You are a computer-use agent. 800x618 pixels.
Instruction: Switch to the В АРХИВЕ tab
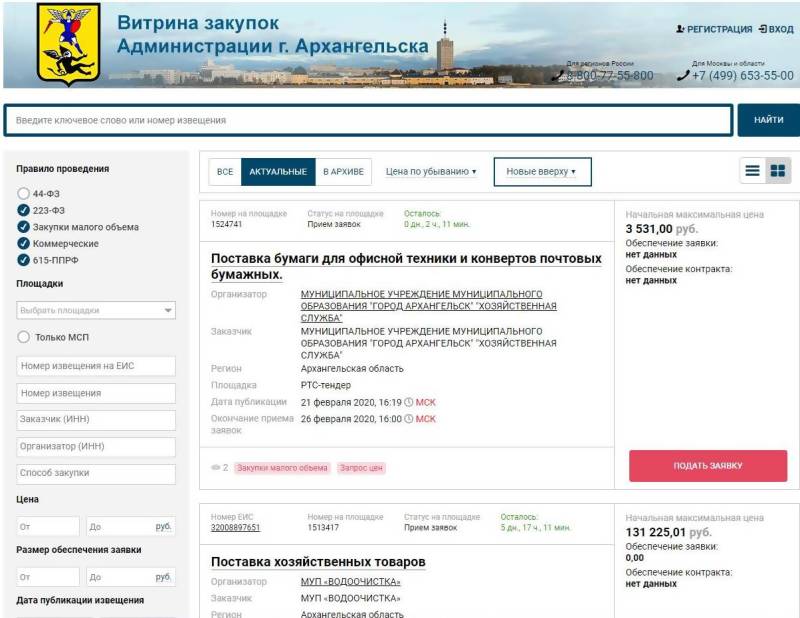click(x=343, y=172)
